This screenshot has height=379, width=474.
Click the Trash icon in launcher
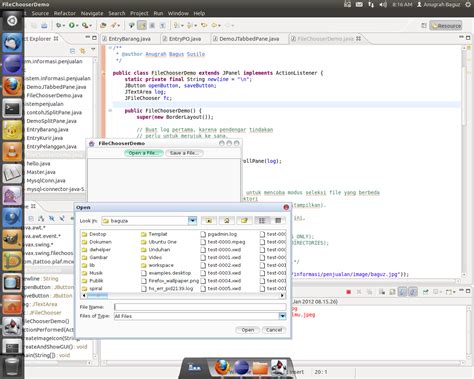[12, 367]
